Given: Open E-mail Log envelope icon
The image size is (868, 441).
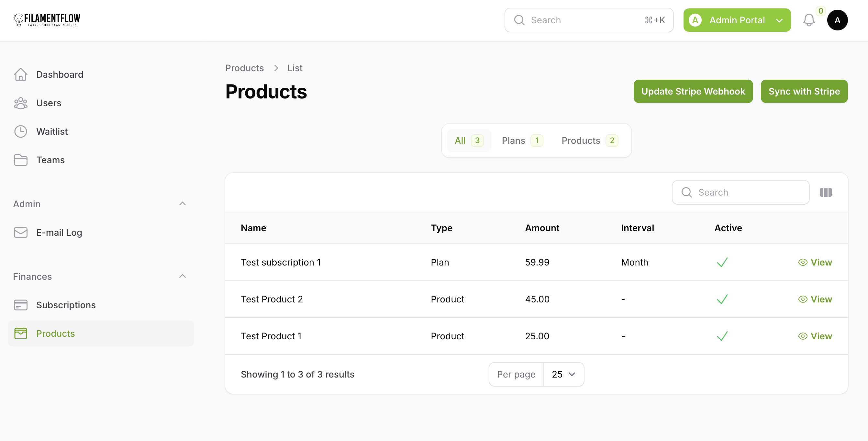Looking at the screenshot, I should click(x=21, y=232).
